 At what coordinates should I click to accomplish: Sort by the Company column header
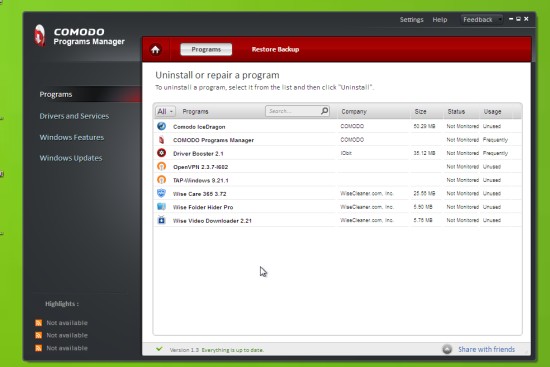pyautogui.click(x=354, y=112)
